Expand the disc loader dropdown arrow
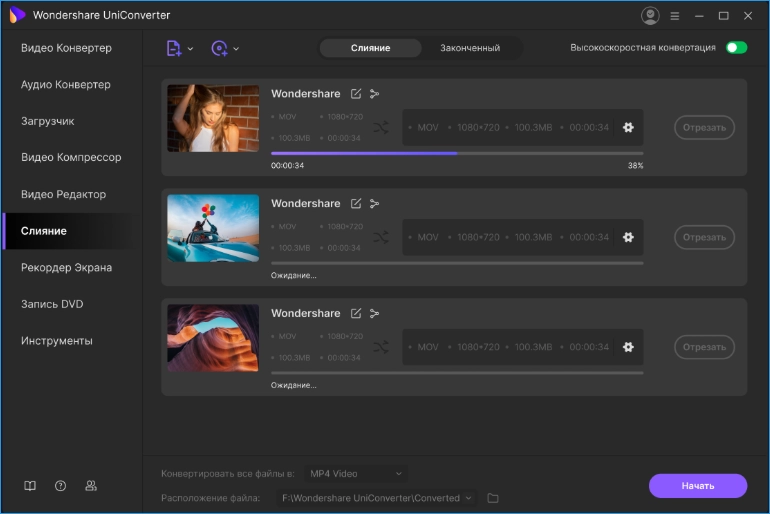 [236, 49]
